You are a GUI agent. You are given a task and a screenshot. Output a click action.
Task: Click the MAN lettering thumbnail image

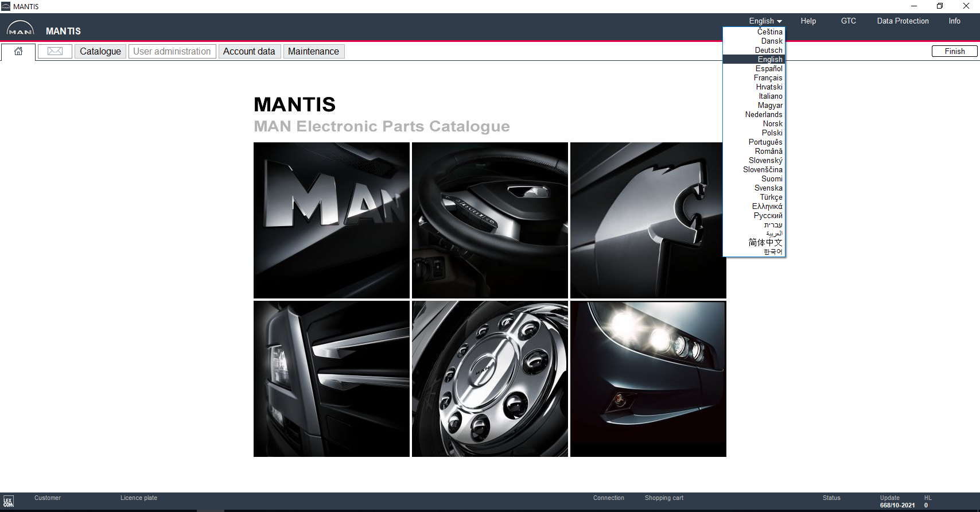[x=332, y=220]
